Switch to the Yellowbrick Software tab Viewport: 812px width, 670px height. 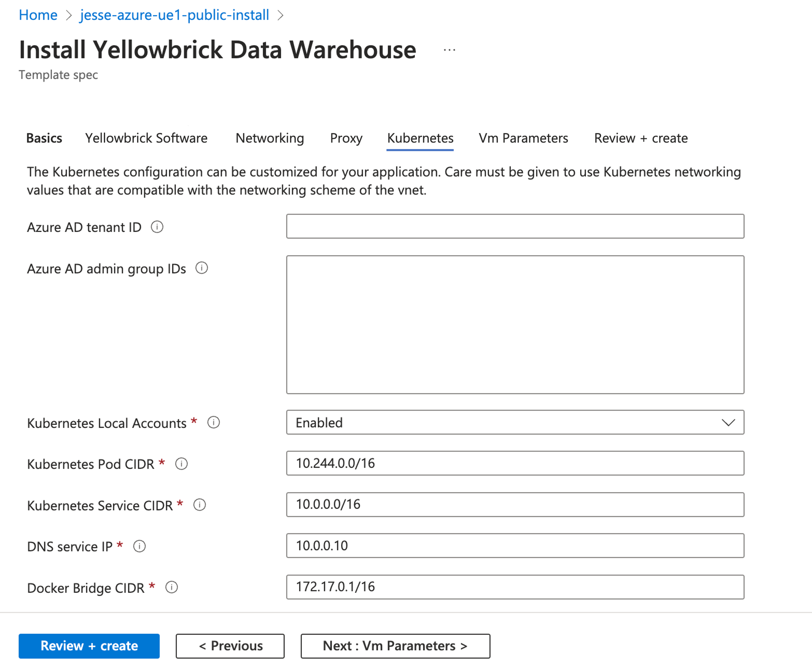point(146,138)
